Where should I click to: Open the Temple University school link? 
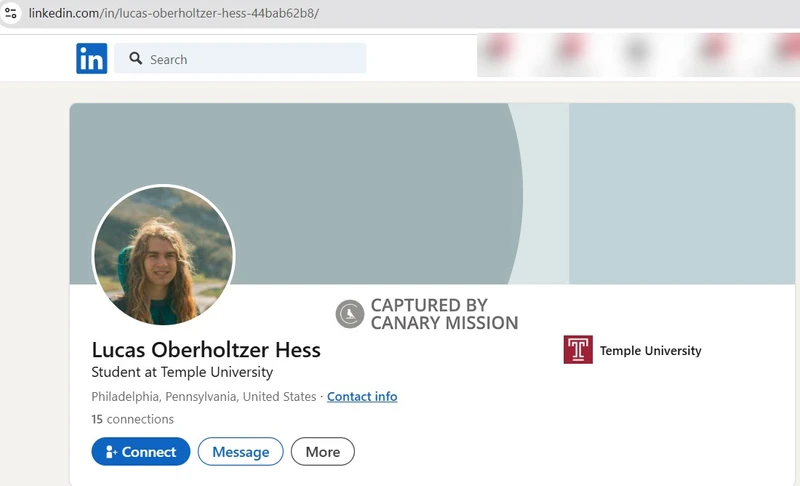(x=651, y=350)
